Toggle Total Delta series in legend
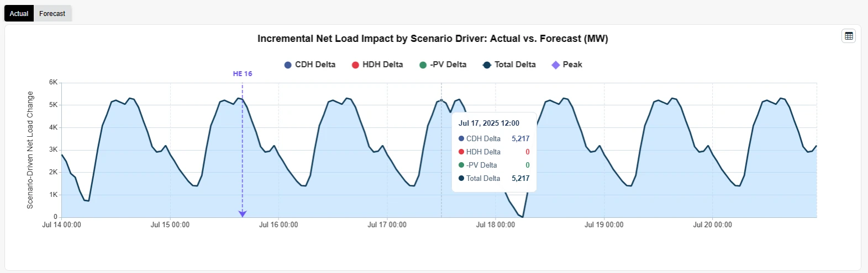 (x=509, y=65)
